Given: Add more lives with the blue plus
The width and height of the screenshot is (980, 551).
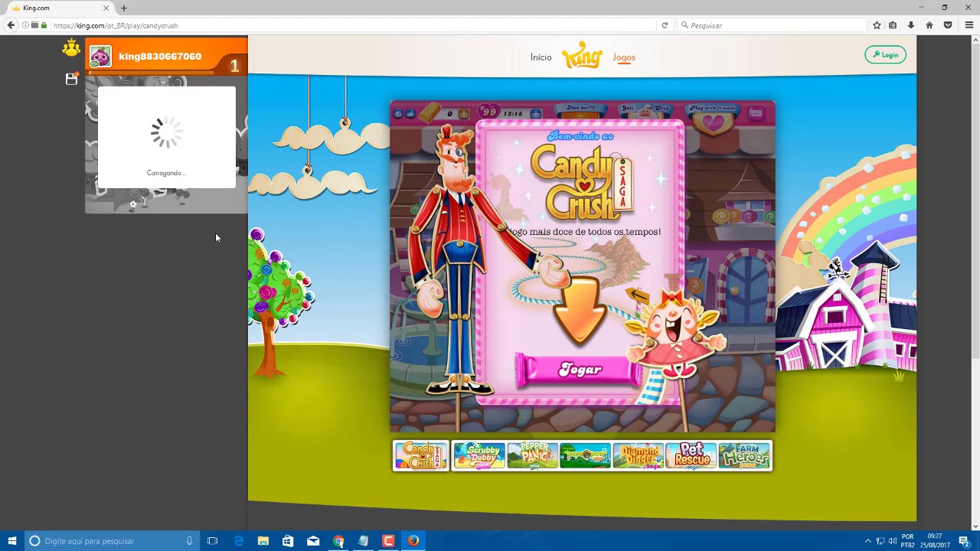Looking at the screenshot, I should [x=536, y=114].
